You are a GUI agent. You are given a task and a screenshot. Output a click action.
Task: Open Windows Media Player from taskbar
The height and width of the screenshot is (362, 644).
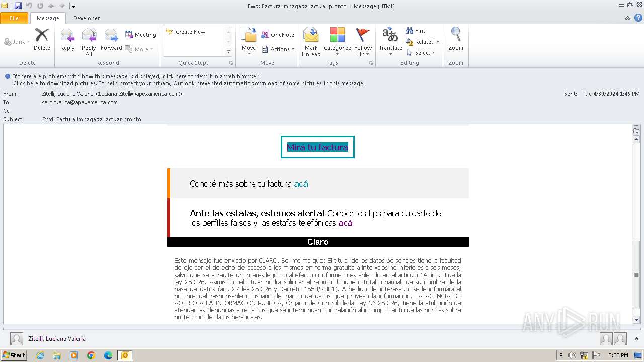(x=74, y=355)
